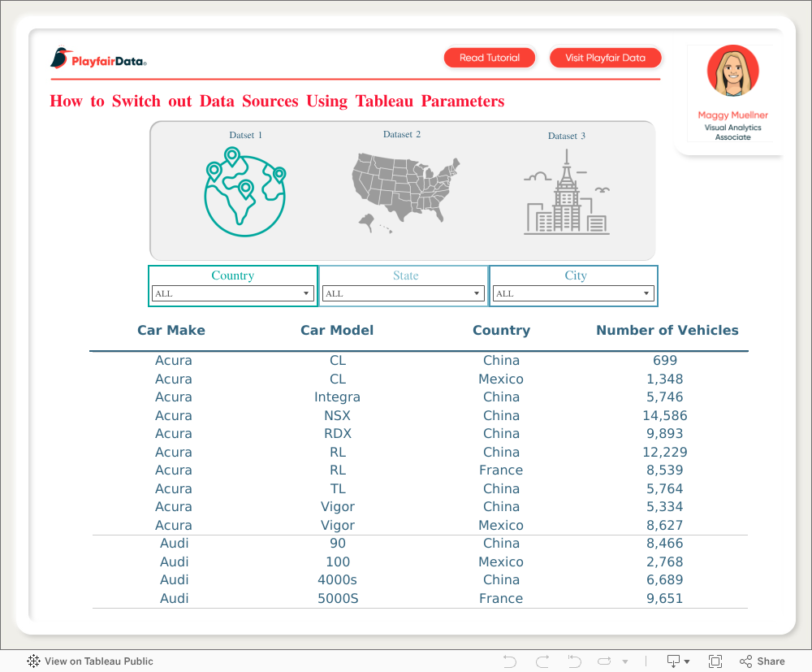Select the Dataset 3 city skyline icon
The height and width of the screenshot is (672, 812).
566,195
